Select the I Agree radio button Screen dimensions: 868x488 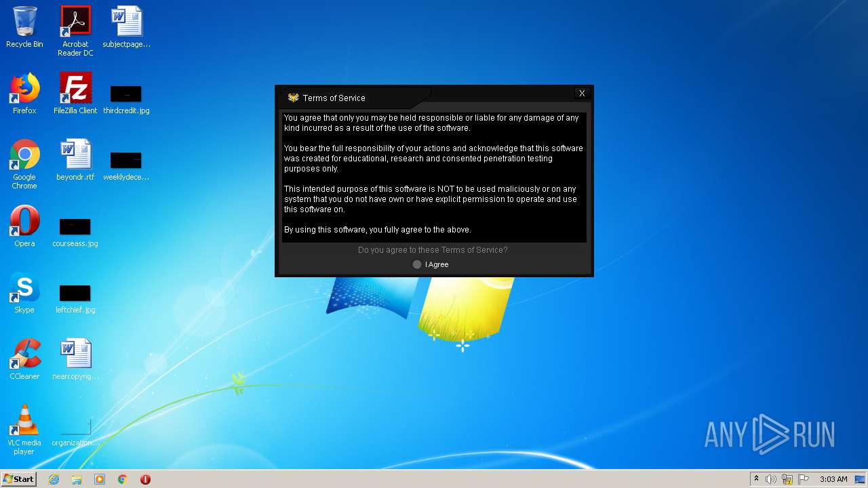tap(417, 264)
